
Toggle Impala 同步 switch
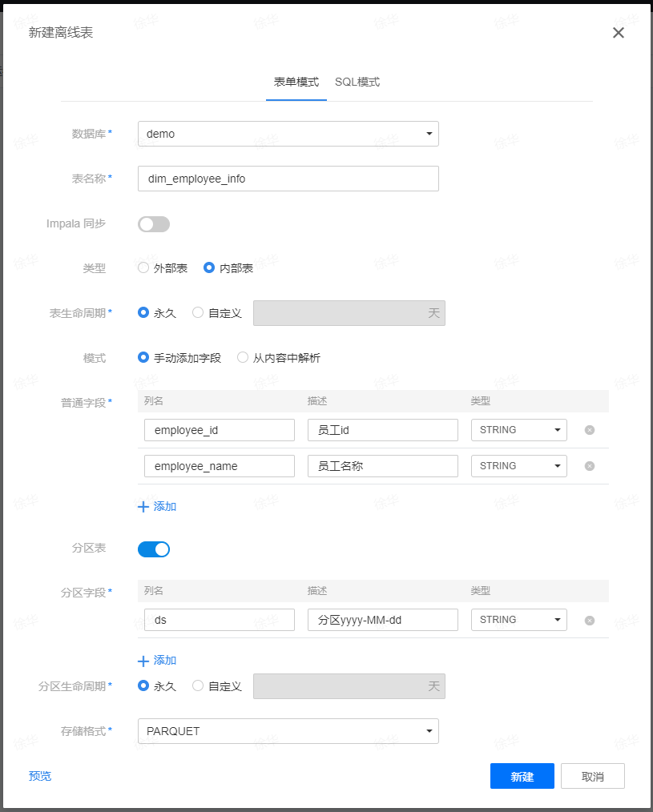[x=154, y=224]
